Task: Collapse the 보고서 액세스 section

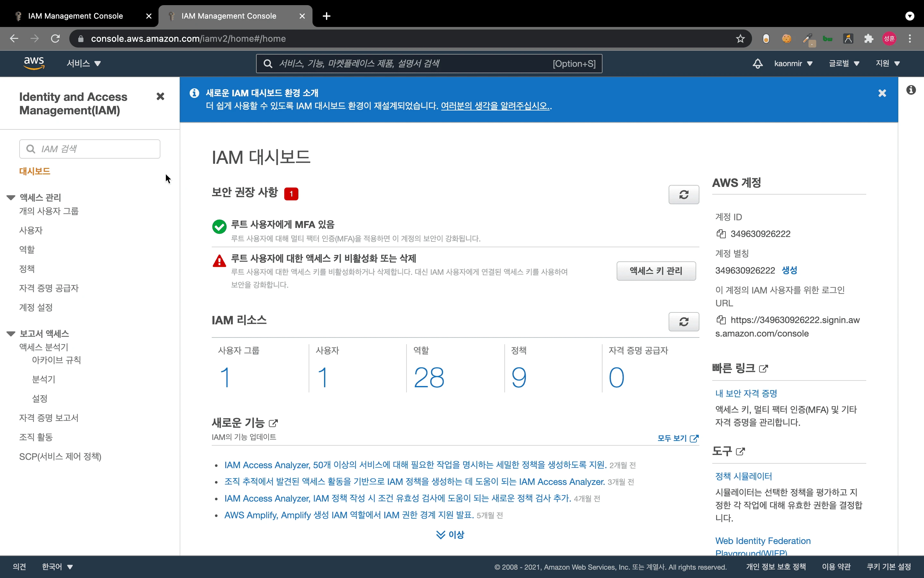Action: (x=11, y=334)
